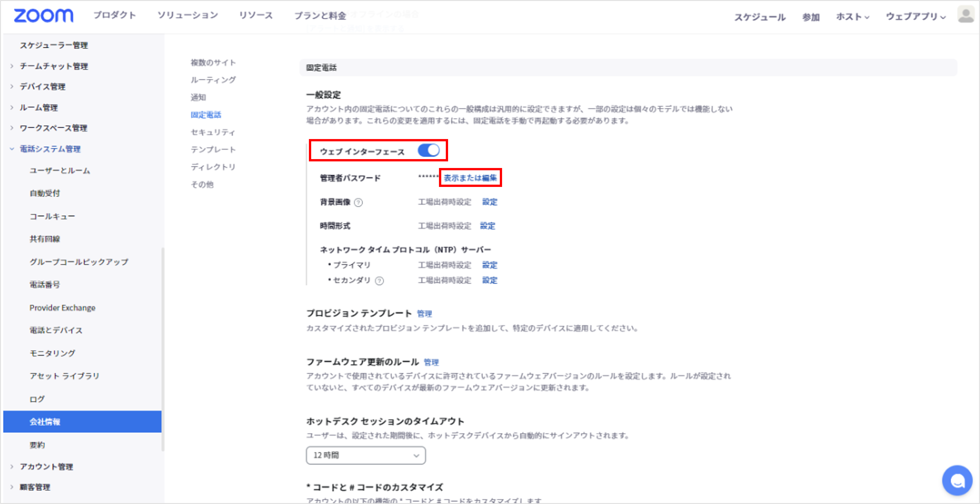The height and width of the screenshot is (504, 980).
Task: Open 電話番号 in the sidebar
Action: pos(45,285)
